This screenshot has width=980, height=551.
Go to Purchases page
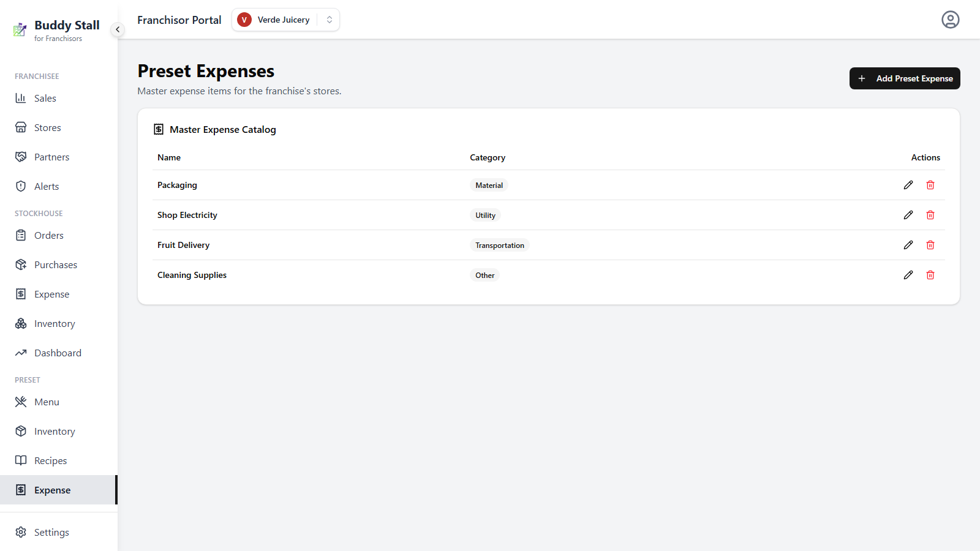59,264
